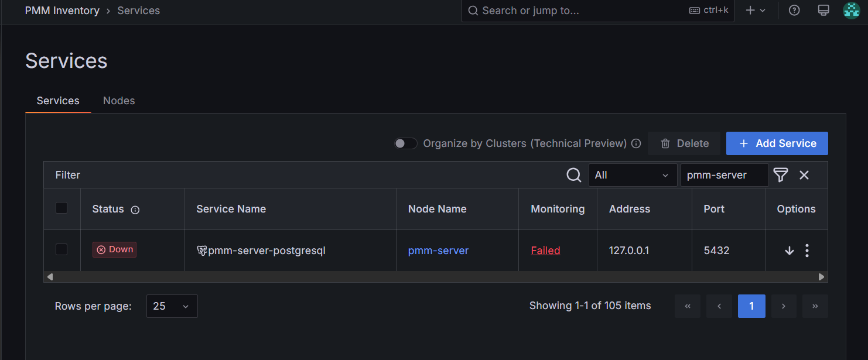Click the PostgreSQL elephant icon in service name
This screenshot has width=868, height=360.
(201, 251)
